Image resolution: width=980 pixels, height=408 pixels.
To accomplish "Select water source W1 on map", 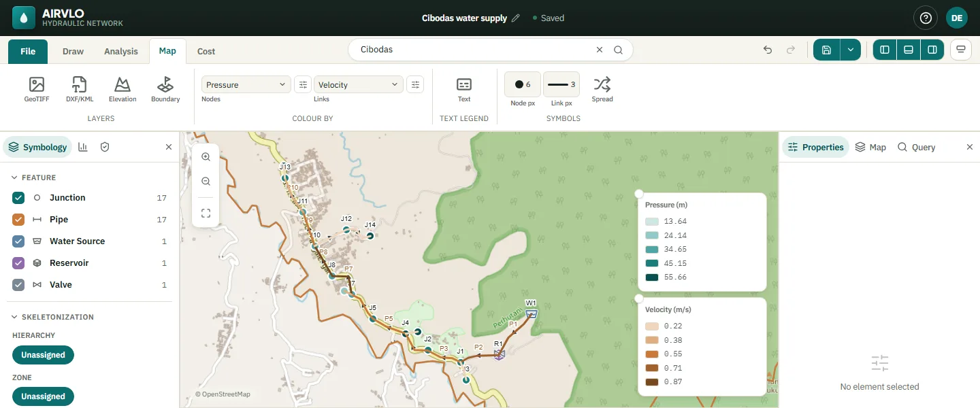I will (x=531, y=313).
